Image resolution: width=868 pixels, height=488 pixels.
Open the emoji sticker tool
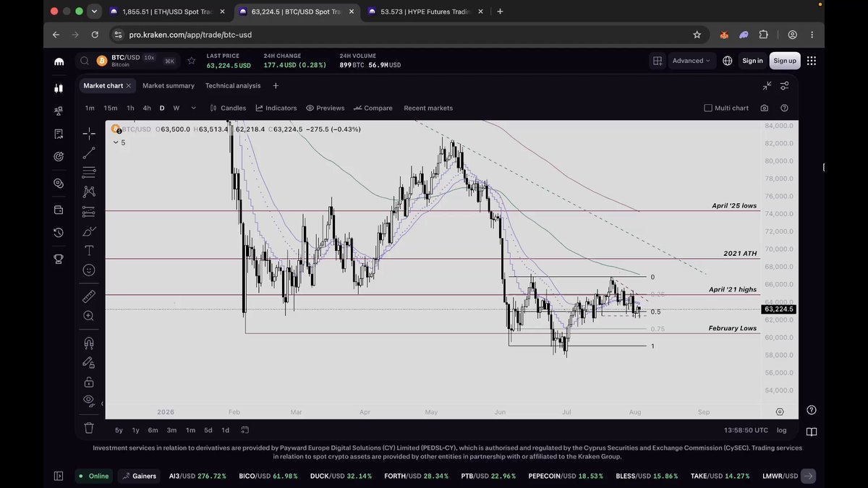click(x=88, y=270)
